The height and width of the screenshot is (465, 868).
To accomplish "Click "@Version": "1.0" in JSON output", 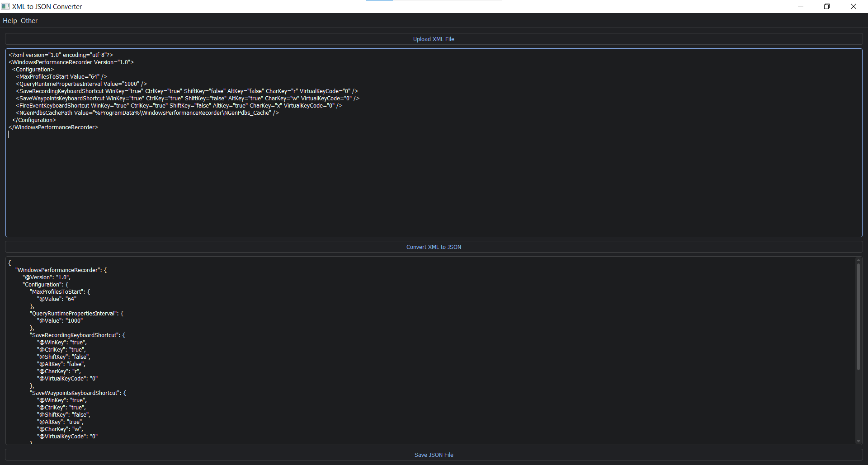I will tap(47, 277).
